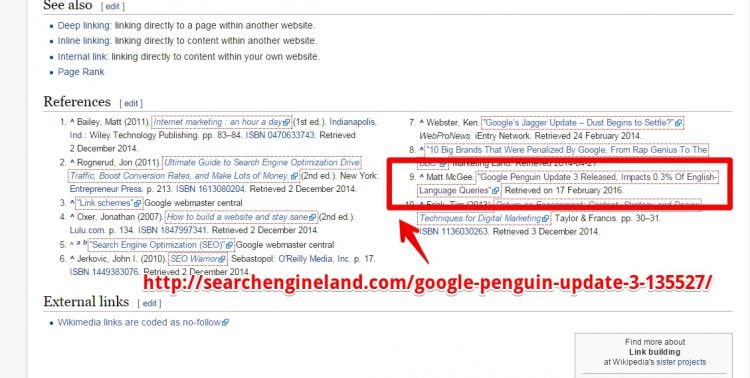The width and height of the screenshot is (750, 378).
Task: Open Wikipedia's sister projects link
Action: click(681, 362)
